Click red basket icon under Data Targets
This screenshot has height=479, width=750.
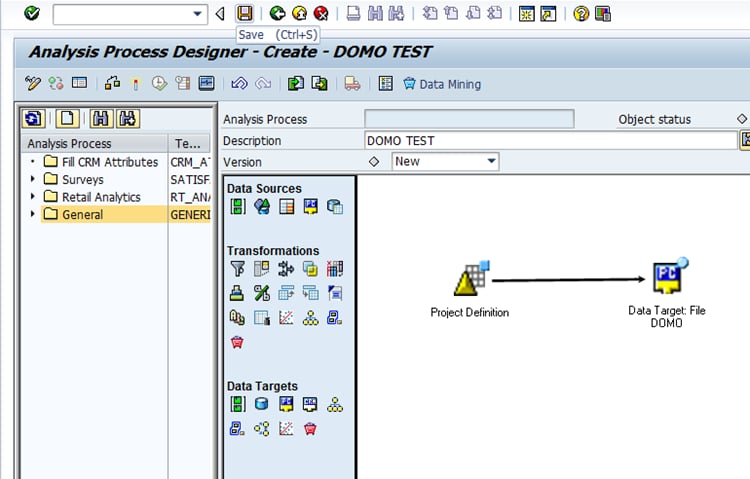click(x=310, y=429)
